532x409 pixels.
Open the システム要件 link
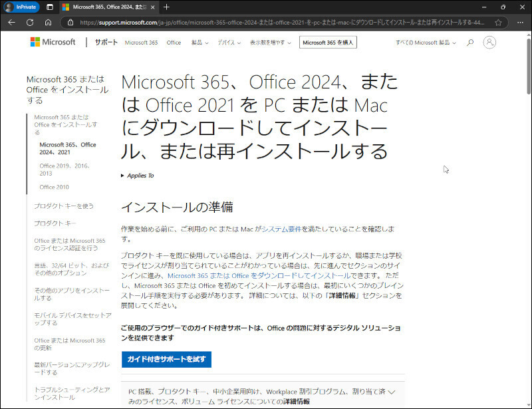tap(281, 229)
